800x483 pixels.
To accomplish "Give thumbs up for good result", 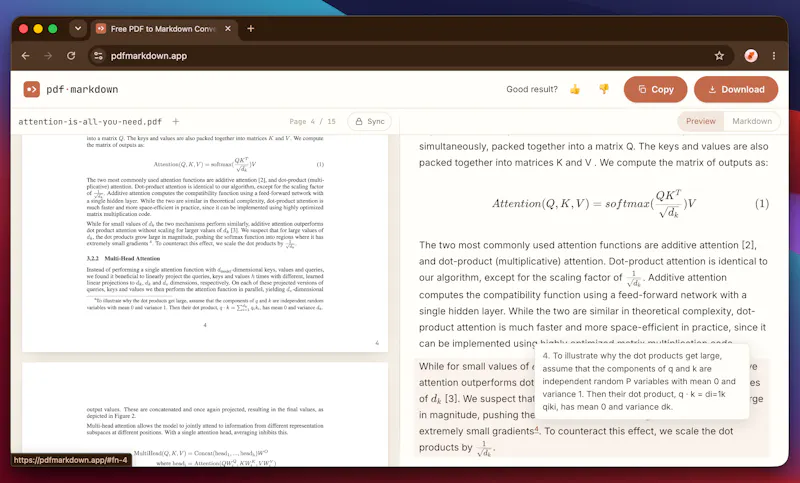I will (x=575, y=89).
